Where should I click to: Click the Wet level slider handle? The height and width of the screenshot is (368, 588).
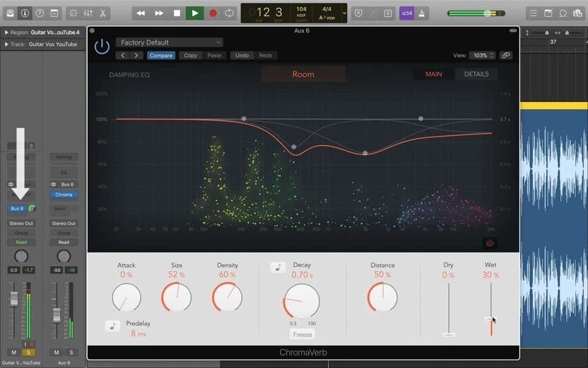click(x=490, y=318)
